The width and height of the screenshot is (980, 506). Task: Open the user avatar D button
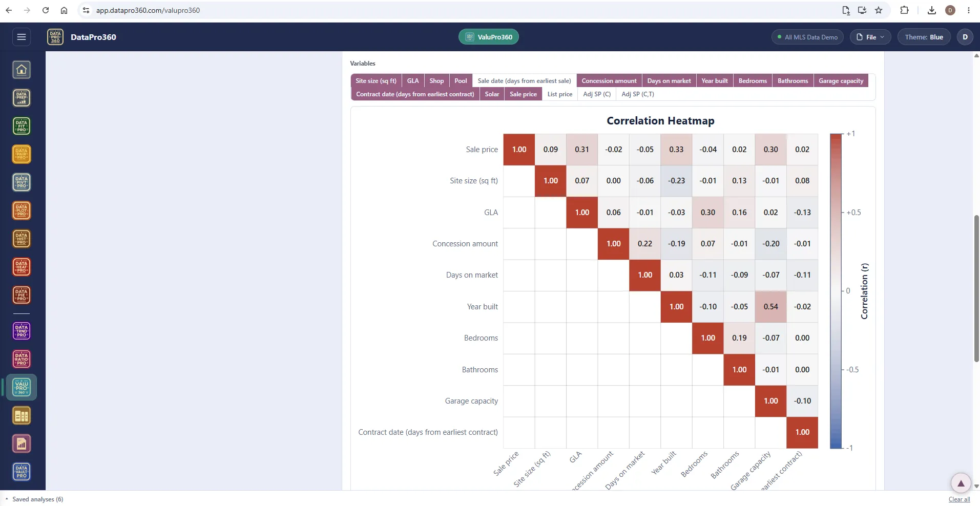tap(965, 37)
